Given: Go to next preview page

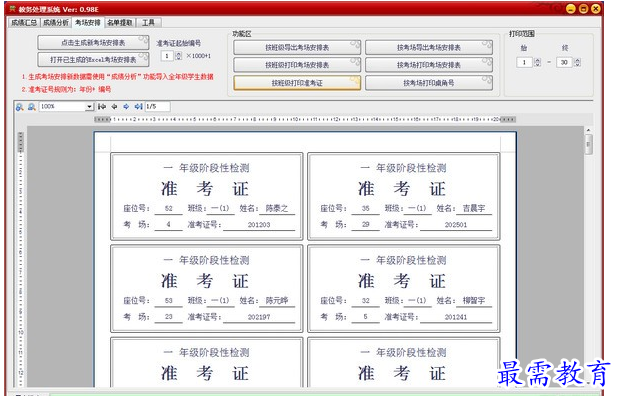Looking at the screenshot, I should [x=126, y=107].
